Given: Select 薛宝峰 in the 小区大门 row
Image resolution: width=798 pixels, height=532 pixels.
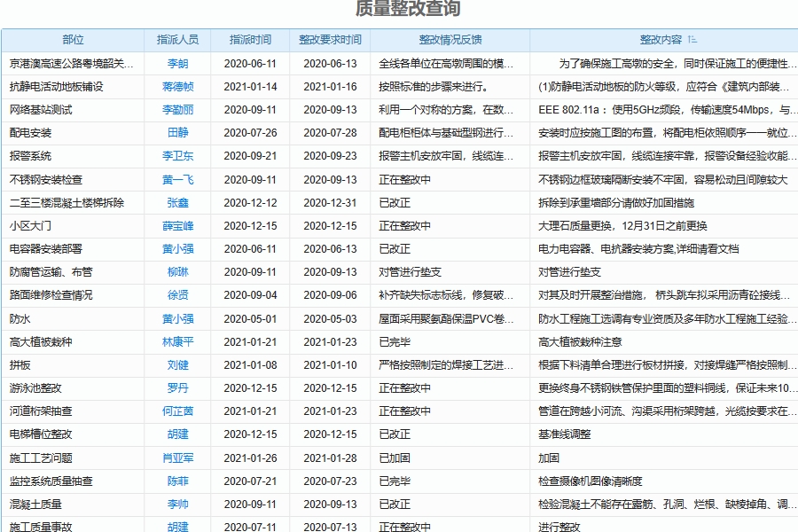Looking at the screenshot, I should (176, 225).
